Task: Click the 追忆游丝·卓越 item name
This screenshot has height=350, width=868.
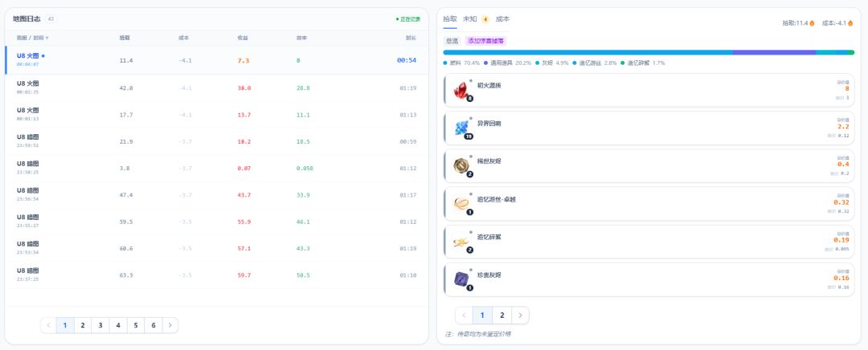Action: (496, 199)
